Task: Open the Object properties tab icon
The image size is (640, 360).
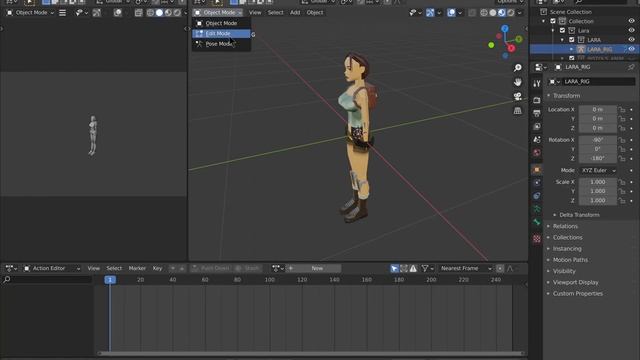Action: [x=537, y=169]
